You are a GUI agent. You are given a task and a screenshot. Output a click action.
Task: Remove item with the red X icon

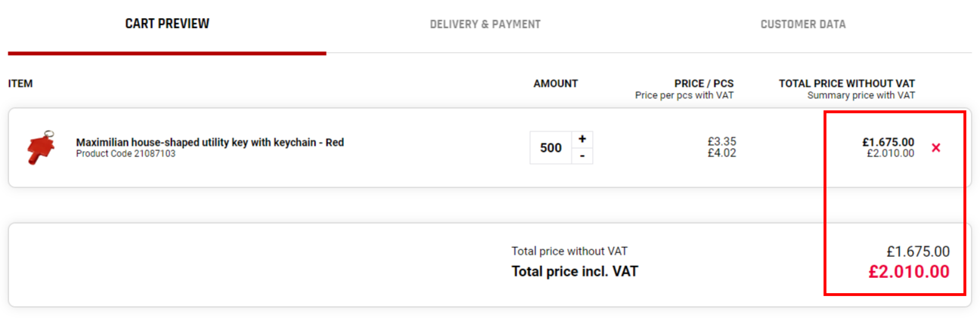pos(936,148)
